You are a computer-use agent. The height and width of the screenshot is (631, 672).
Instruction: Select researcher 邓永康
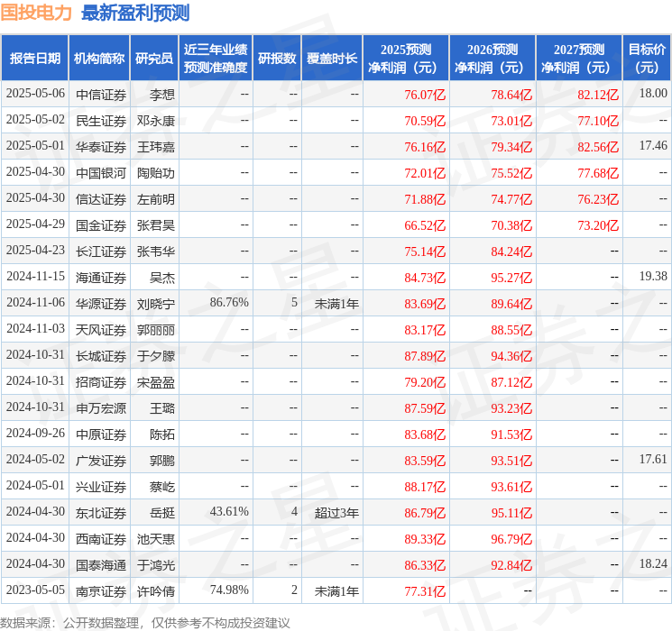point(156,121)
